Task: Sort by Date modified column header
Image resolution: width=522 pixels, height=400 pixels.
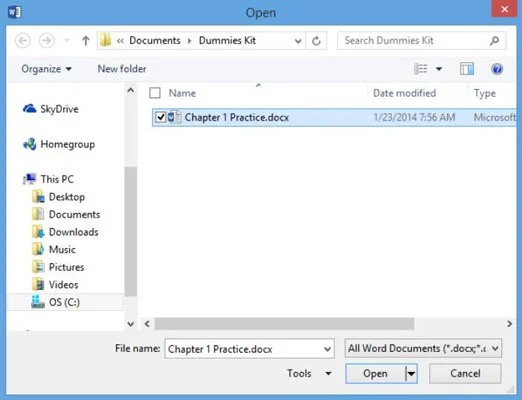Action: coord(404,93)
